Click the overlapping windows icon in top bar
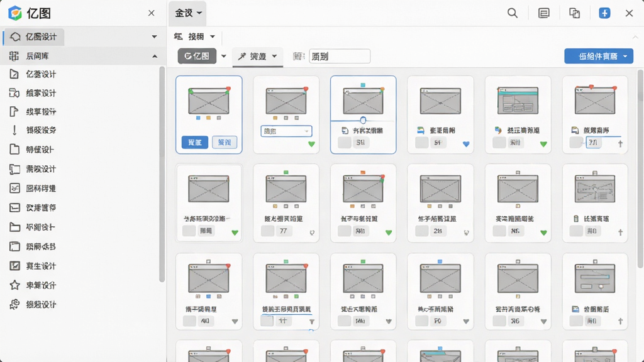The height and width of the screenshot is (362, 644). click(574, 13)
